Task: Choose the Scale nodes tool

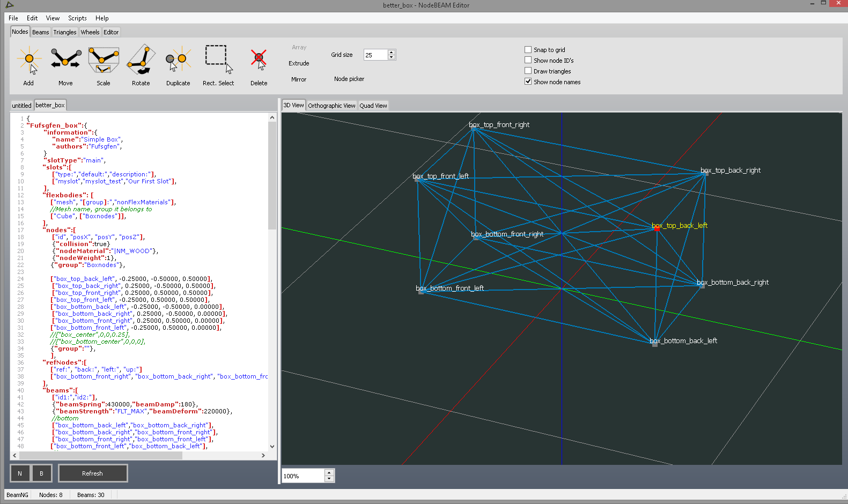Action: (x=104, y=65)
